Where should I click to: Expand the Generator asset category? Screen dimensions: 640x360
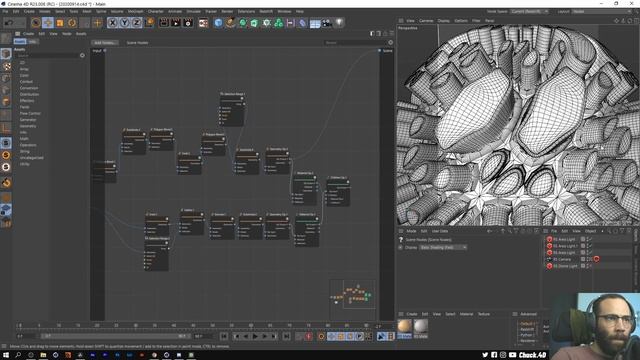28,120
